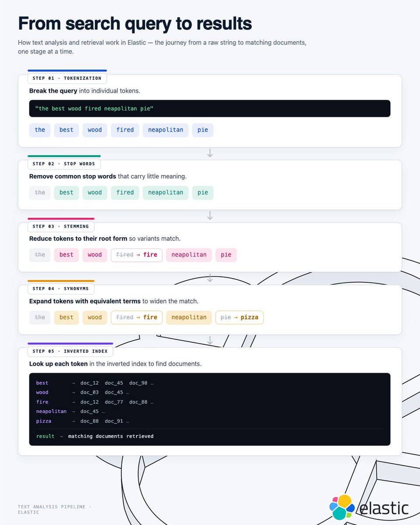Click the "neapolitan" term in the inverted index
Image resolution: width=420 pixels, height=525 pixels.
click(x=52, y=412)
